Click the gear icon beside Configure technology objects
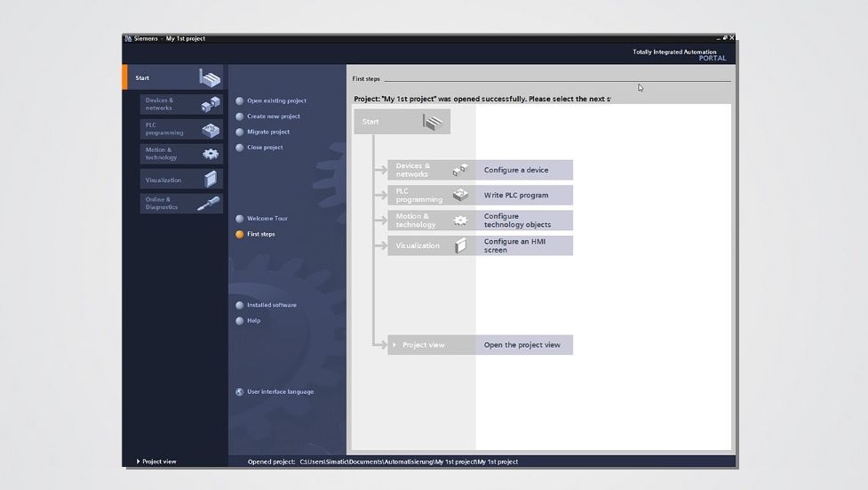Screen dimensions: 868x490 (460, 220)
